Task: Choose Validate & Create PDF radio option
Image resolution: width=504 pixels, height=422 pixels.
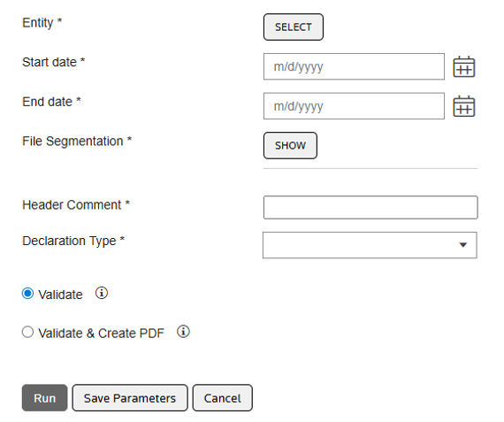Action: [27, 332]
